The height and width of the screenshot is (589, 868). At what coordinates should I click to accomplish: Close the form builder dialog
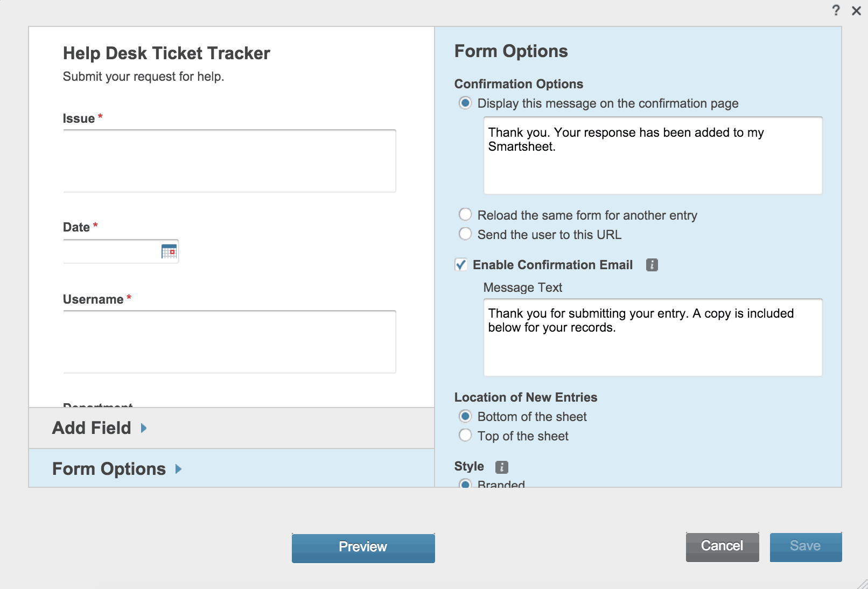[856, 10]
